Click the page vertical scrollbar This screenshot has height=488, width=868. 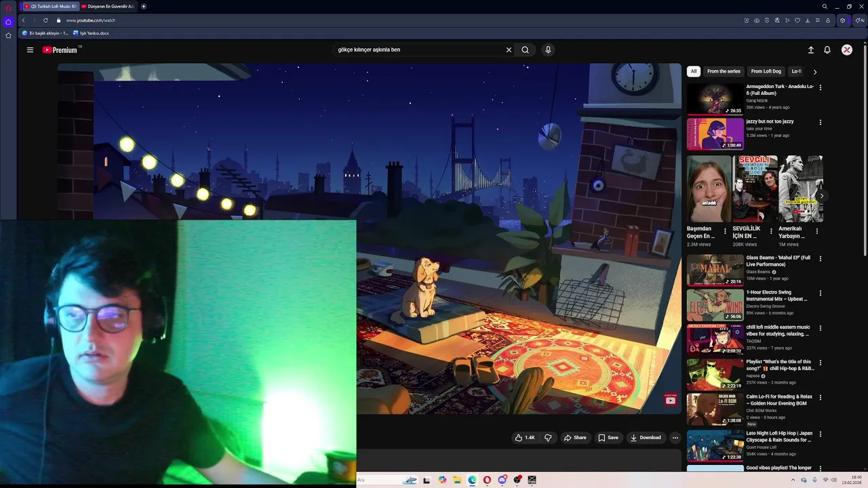tap(865, 149)
